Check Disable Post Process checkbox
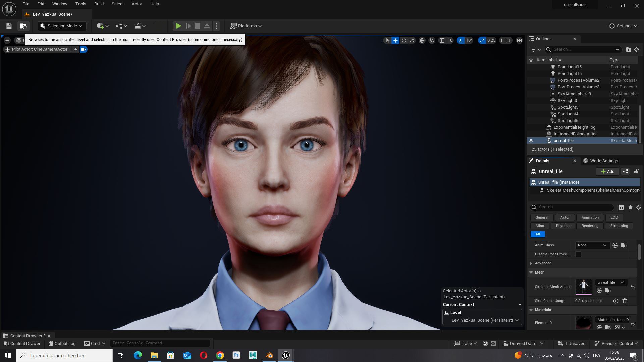 [578, 254]
